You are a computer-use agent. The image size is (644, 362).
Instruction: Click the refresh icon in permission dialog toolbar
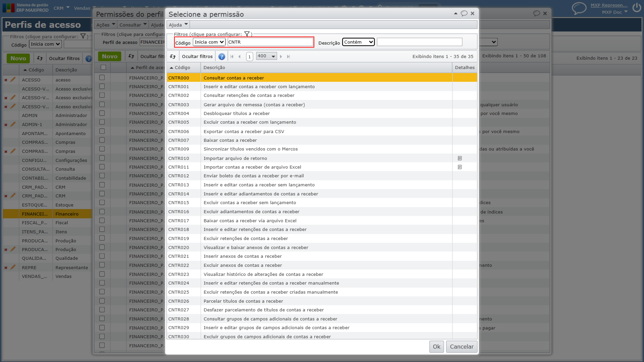[173, 56]
